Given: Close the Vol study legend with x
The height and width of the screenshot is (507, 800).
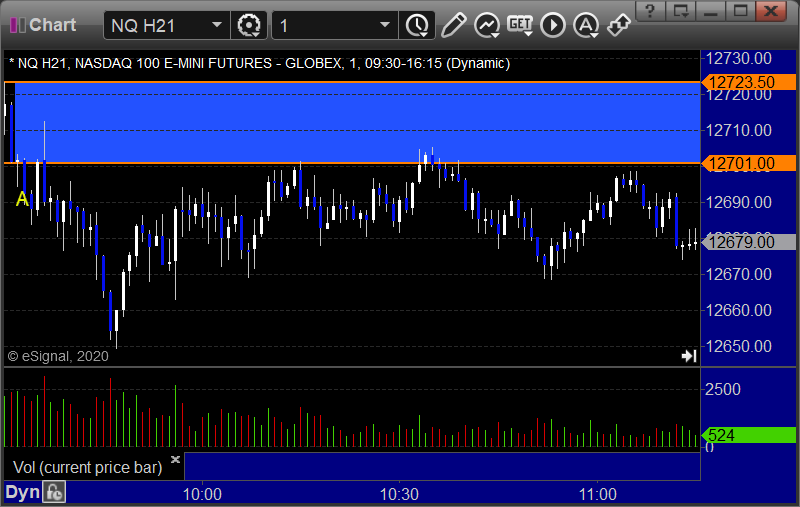Looking at the screenshot, I should [x=176, y=459].
